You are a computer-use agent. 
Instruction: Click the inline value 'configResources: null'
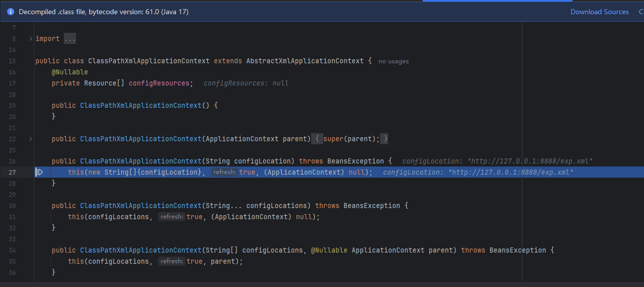click(246, 83)
